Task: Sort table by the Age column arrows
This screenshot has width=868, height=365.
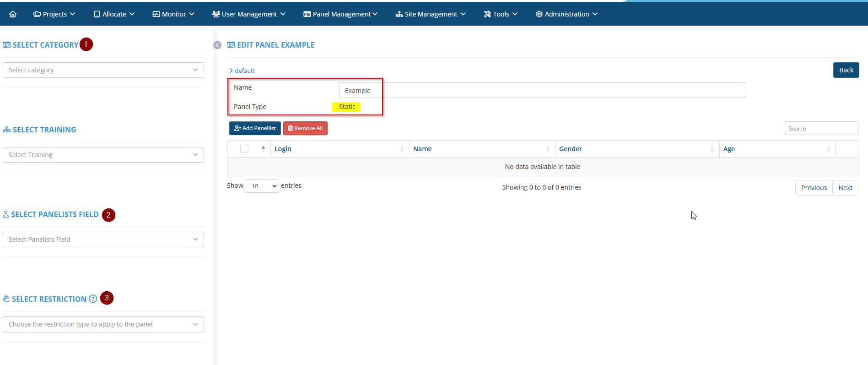Action: pyautogui.click(x=828, y=149)
